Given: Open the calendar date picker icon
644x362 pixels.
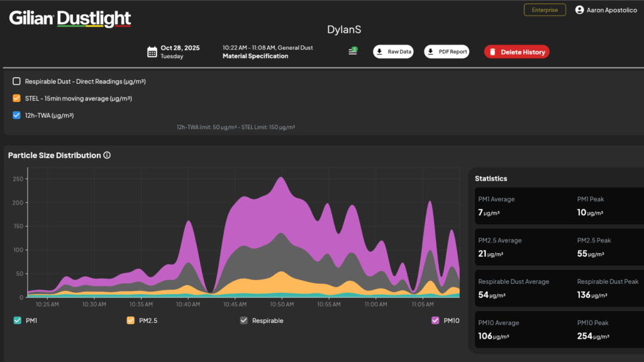Looking at the screenshot, I should click(152, 52).
